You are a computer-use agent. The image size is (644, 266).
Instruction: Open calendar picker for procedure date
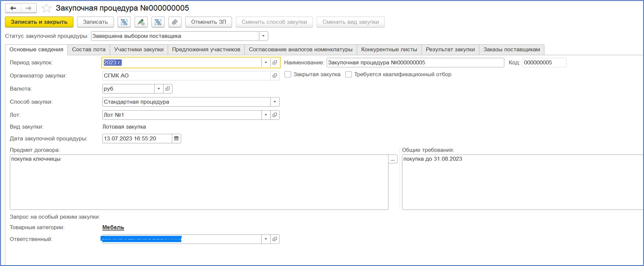pos(176,139)
